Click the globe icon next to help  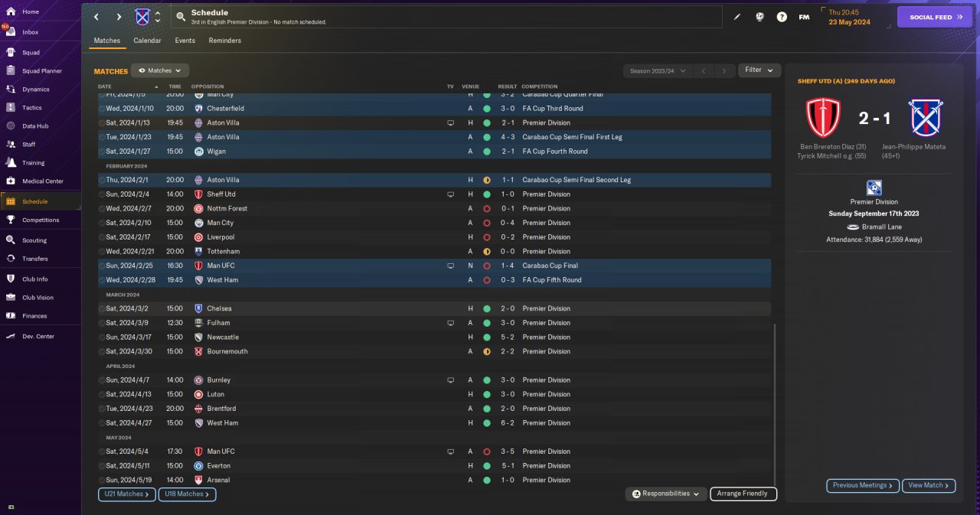click(759, 17)
